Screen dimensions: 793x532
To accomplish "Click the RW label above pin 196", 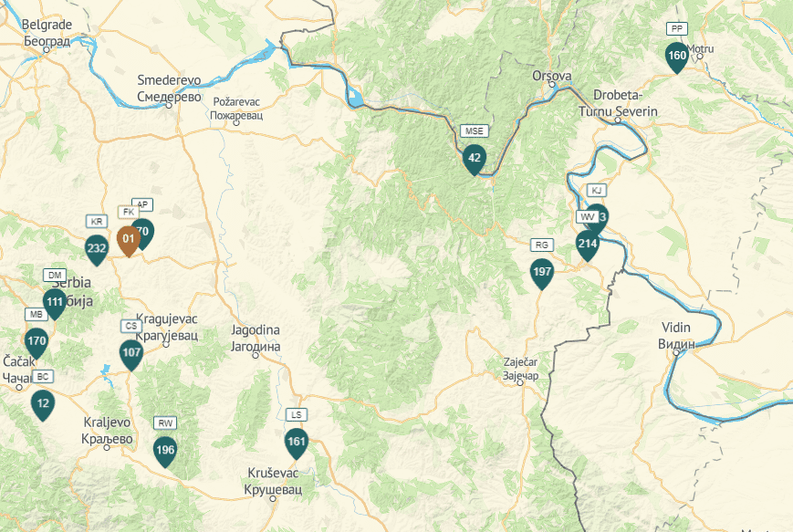I will (165, 423).
